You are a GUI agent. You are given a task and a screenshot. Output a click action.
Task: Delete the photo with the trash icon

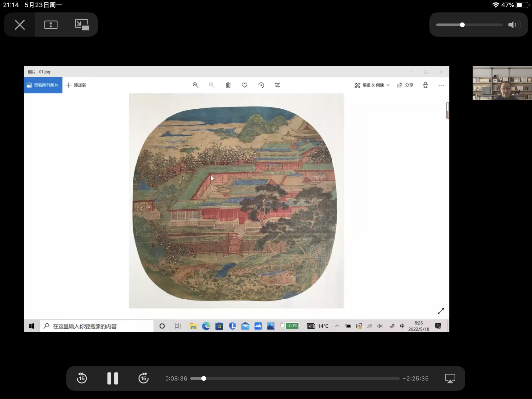(228, 85)
